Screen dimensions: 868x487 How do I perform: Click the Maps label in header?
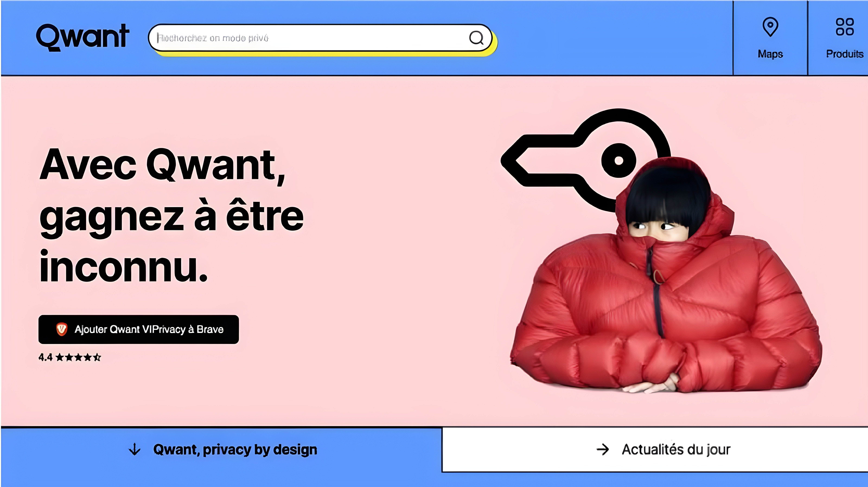point(770,54)
